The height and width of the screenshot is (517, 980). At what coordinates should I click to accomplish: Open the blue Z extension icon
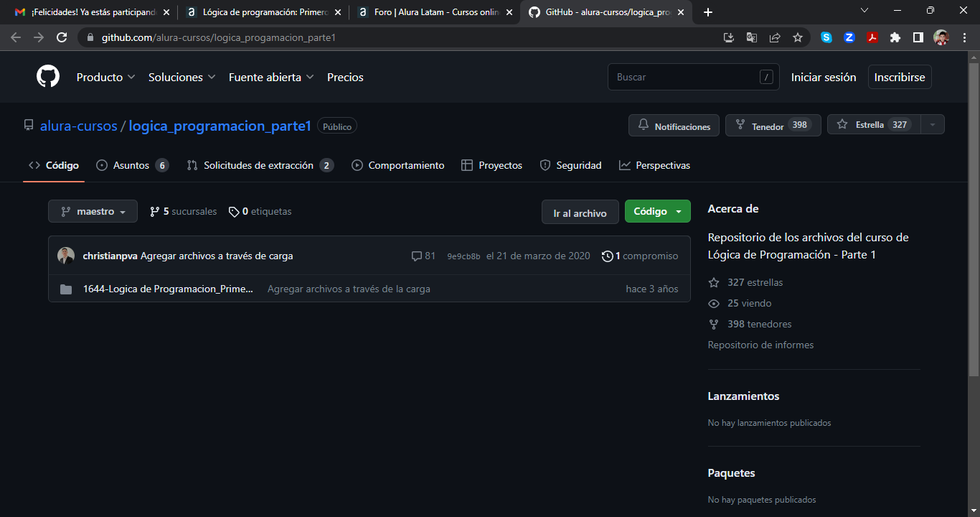point(849,37)
